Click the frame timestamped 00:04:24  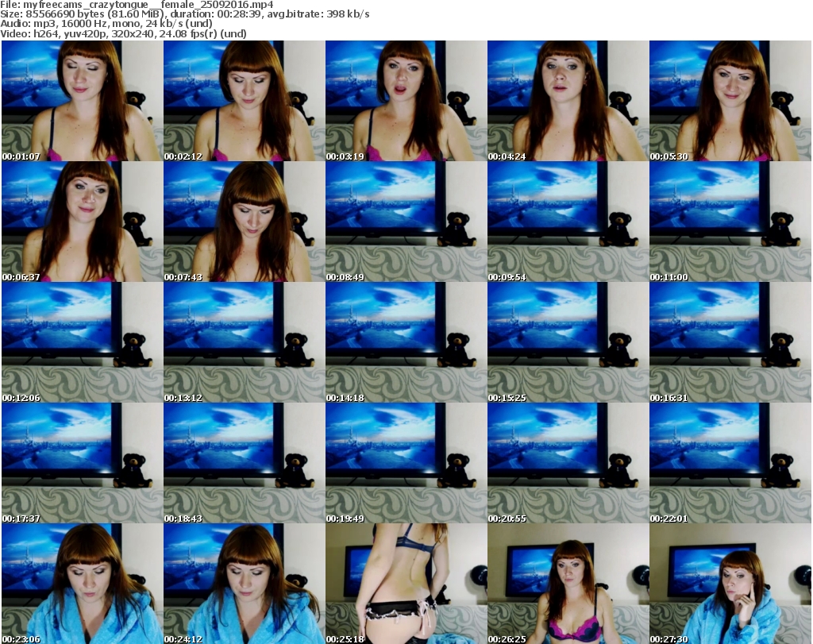click(x=567, y=101)
